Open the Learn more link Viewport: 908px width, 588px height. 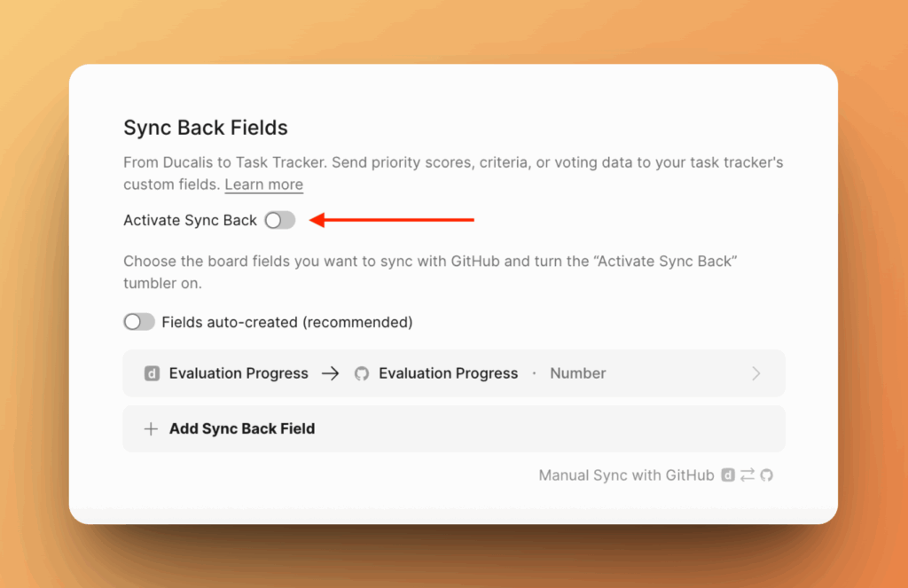263,184
